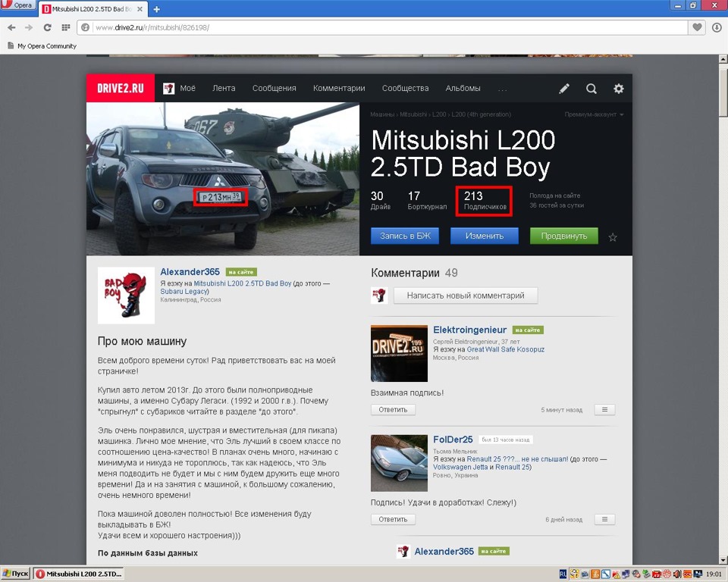
Task: Click the small avatar beside the new comment button
Action: (x=379, y=296)
